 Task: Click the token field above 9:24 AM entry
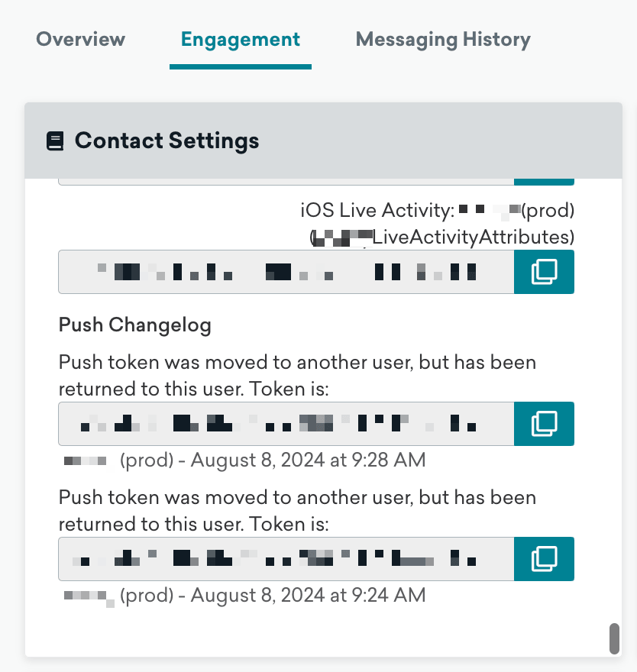(x=286, y=559)
